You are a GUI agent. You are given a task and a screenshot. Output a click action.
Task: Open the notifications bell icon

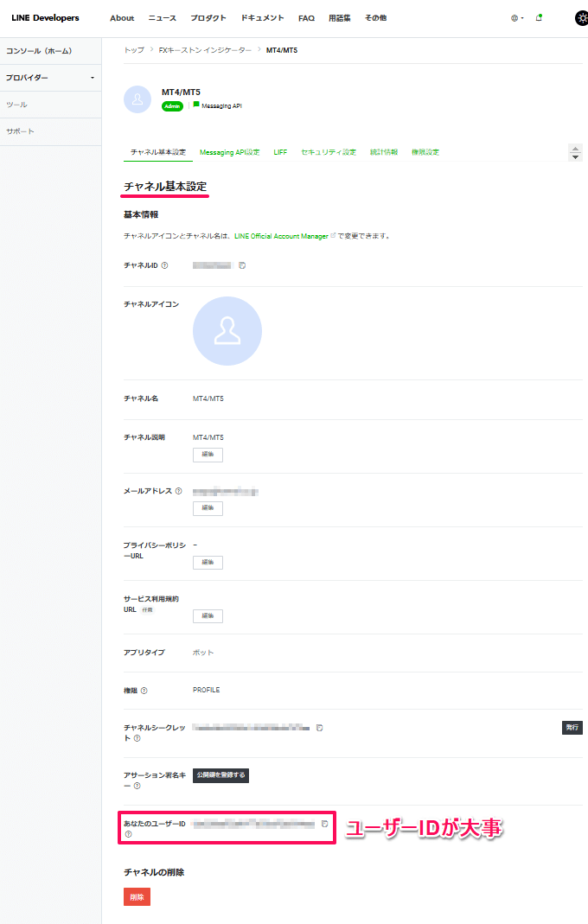click(x=539, y=17)
